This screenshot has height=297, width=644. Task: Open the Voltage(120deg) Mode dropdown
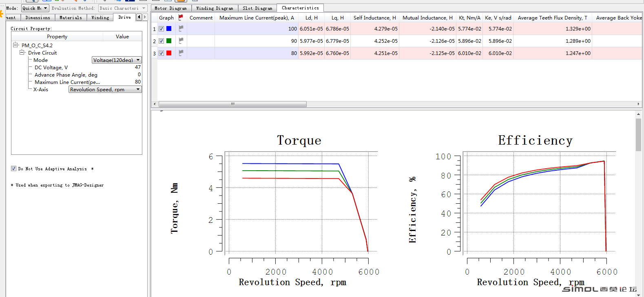coord(117,60)
